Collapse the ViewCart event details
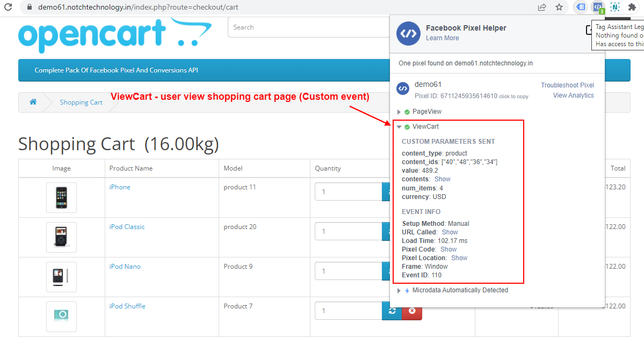This screenshot has width=644, height=339. click(x=399, y=127)
